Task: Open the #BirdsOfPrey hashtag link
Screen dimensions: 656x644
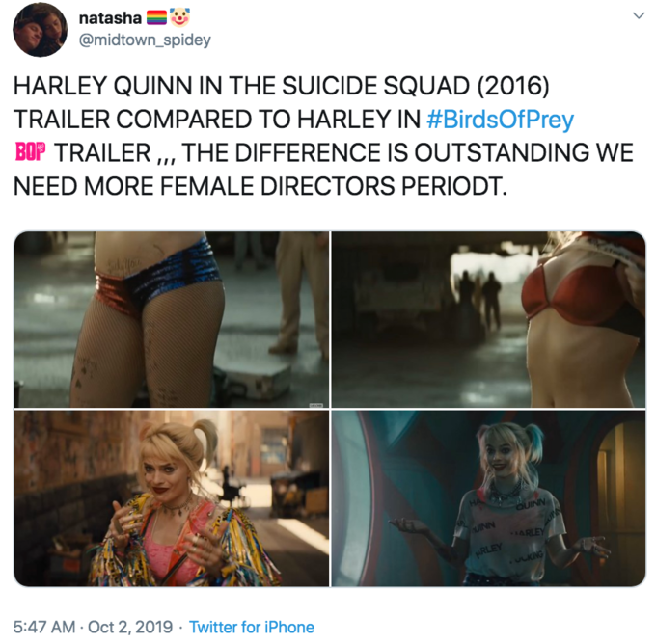Action: (500, 120)
